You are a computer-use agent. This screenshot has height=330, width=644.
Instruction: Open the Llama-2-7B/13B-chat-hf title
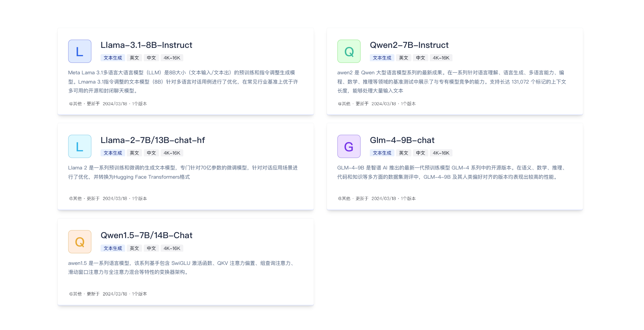pos(152,140)
